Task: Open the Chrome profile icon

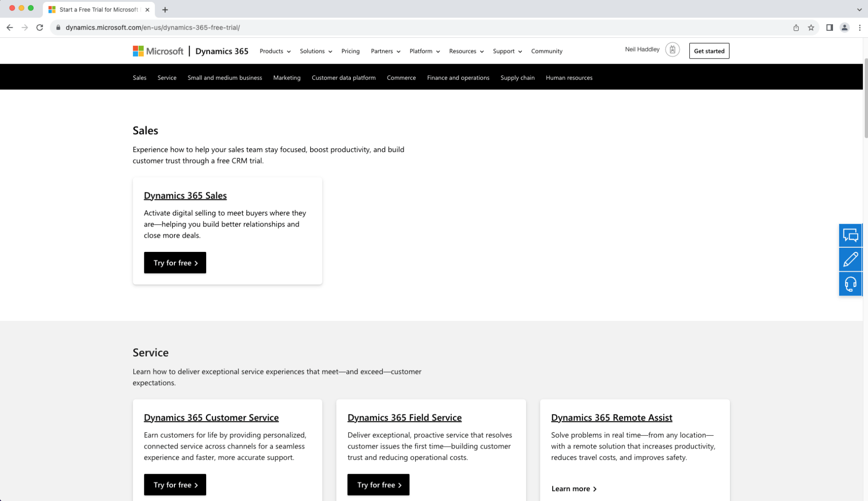Action: [844, 27]
